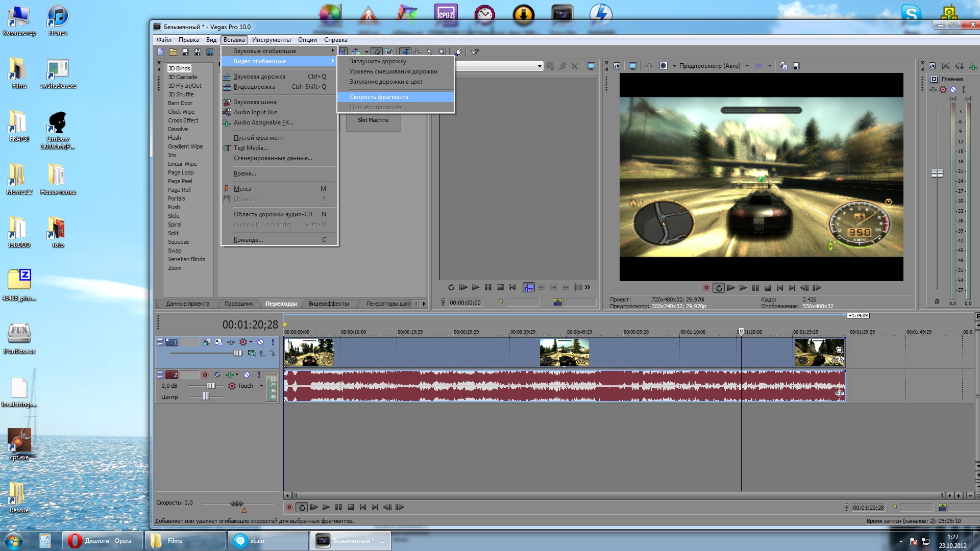Open trimmer media history combo box

499,66
